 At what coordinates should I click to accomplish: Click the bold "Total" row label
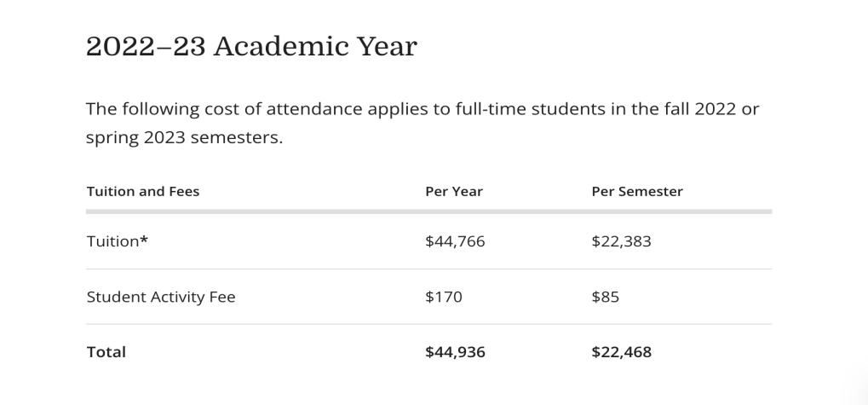pos(106,352)
